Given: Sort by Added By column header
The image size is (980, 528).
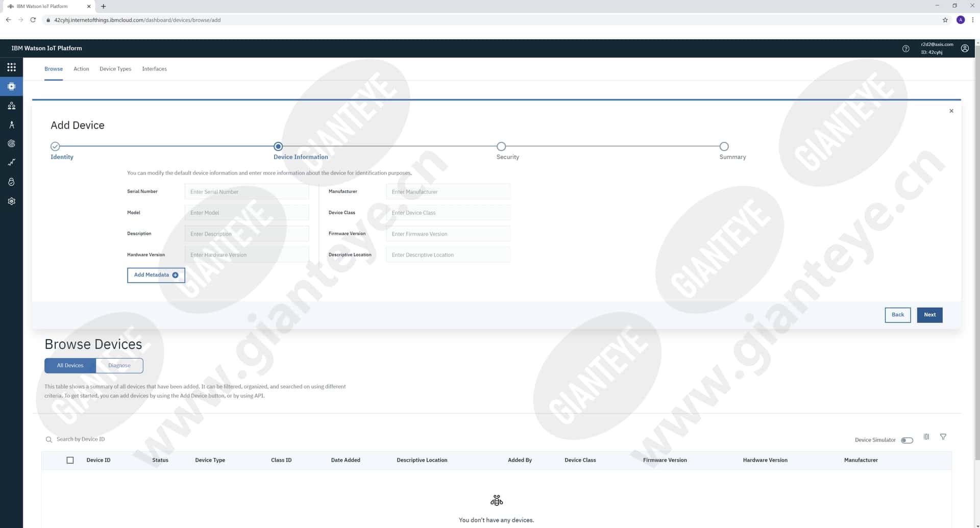Looking at the screenshot, I should (520, 460).
